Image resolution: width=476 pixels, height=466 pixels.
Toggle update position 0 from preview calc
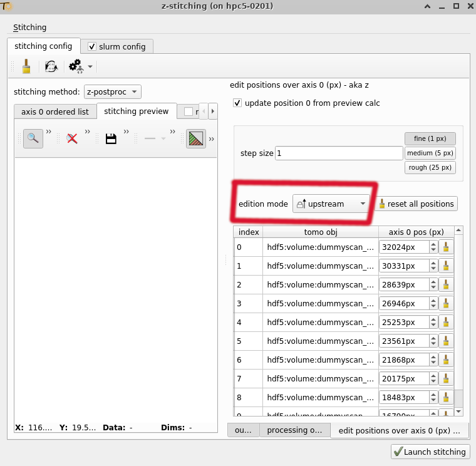237,103
